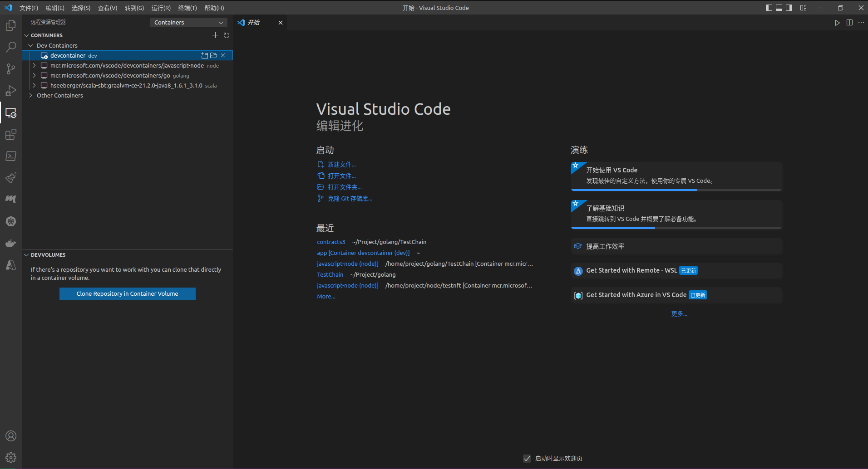Open the 终端(T) menu
The height and width of the screenshot is (469, 868).
point(187,8)
